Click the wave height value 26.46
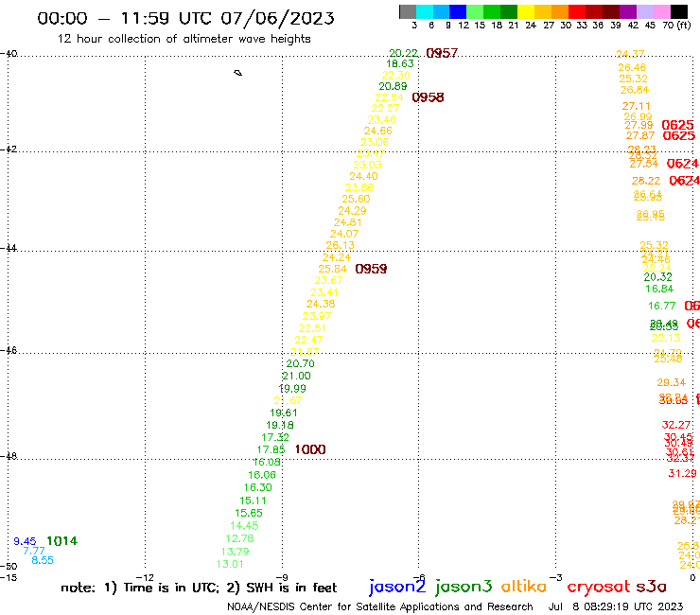This screenshot has width=700, height=615. tap(632, 67)
